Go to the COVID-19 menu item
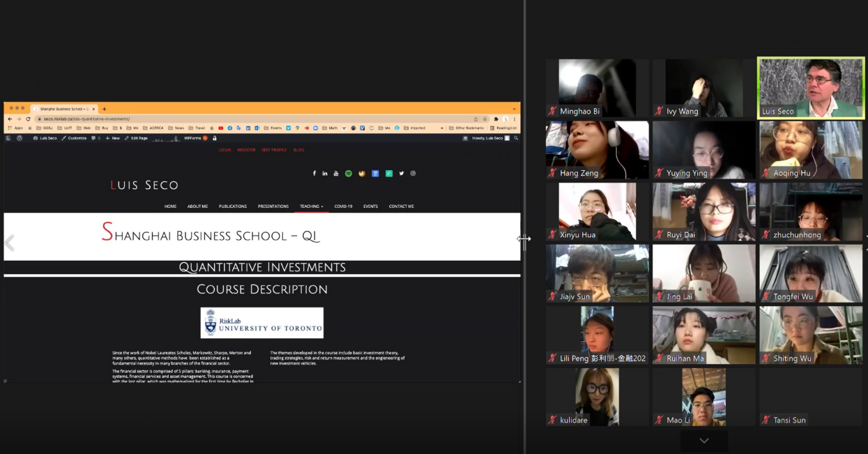The width and height of the screenshot is (868, 454). (x=343, y=206)
